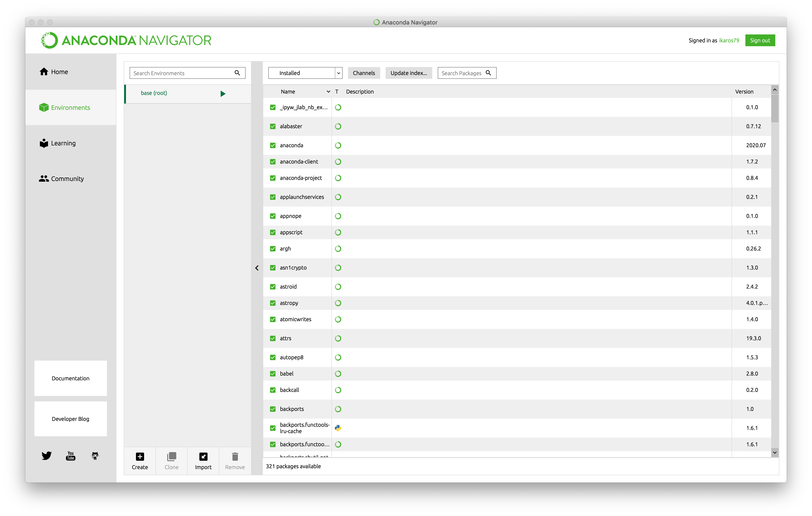Open the GitHub link icon
This screenshot has height=516, width=812.
95,456
